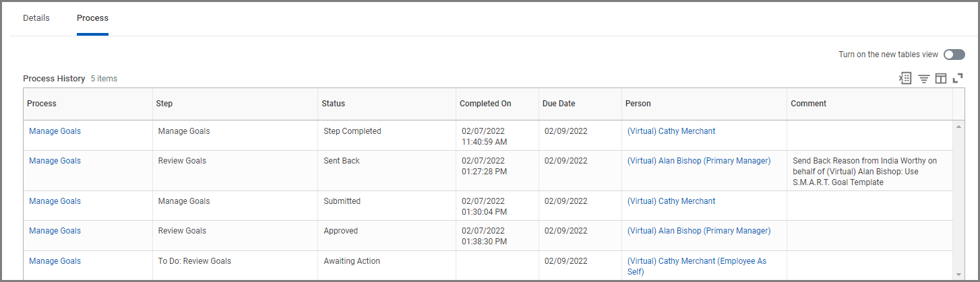Select the Process tab

[92, 18]
